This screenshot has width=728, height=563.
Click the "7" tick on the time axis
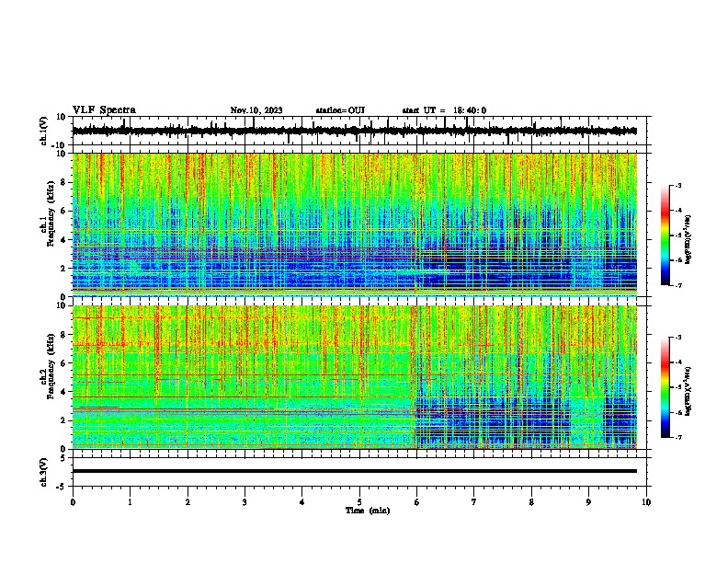[x=474, y=502]
